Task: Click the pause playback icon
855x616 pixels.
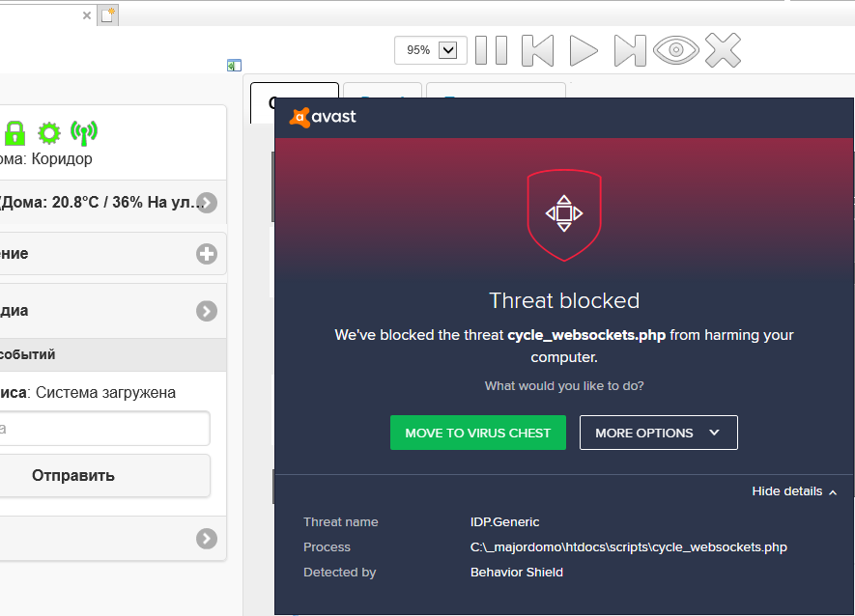Action: [x=492, y=50]
